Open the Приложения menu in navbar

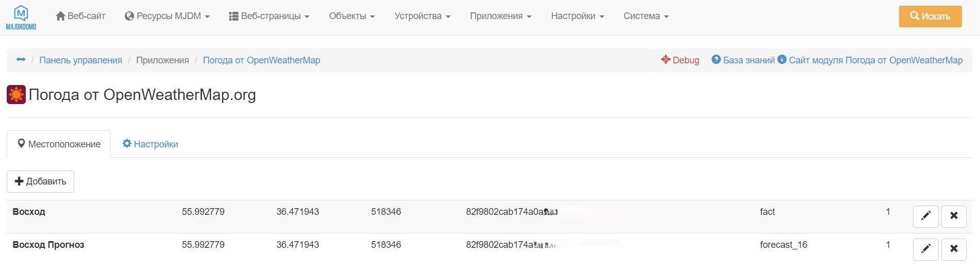(x=500, y=16)
